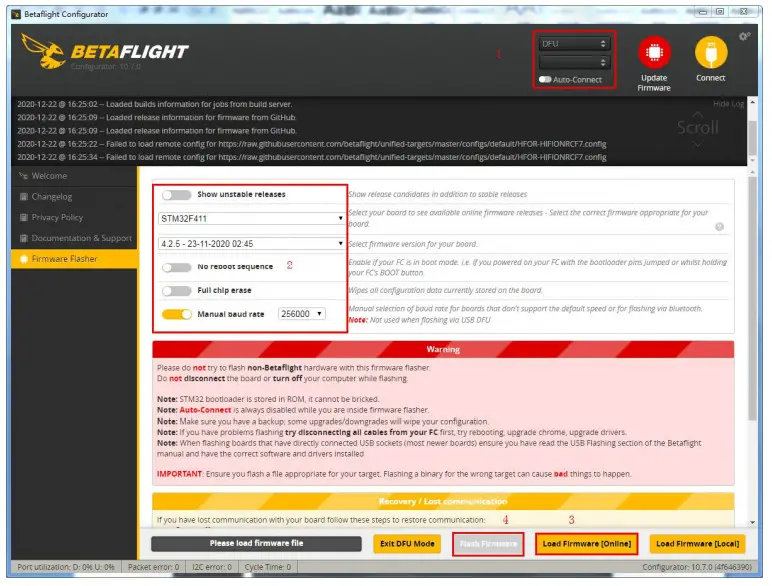Click the Scroll log control
Viewport: 772px width, 586px height.
click(698, 128)
